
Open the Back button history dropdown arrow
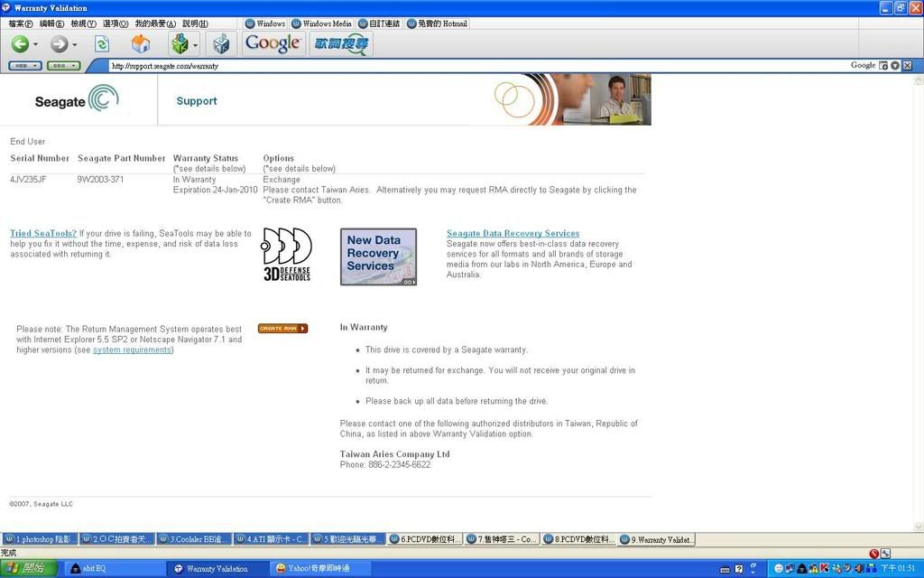(35, 44)
